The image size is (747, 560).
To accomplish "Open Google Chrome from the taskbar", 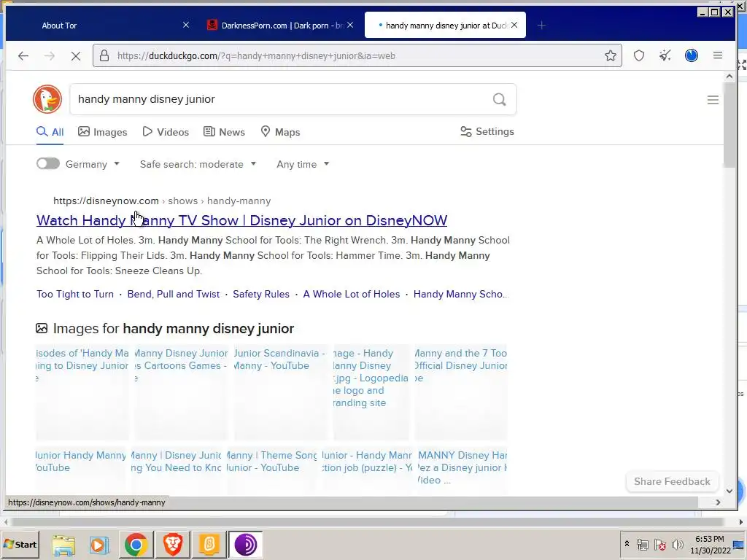I will 136,545.
